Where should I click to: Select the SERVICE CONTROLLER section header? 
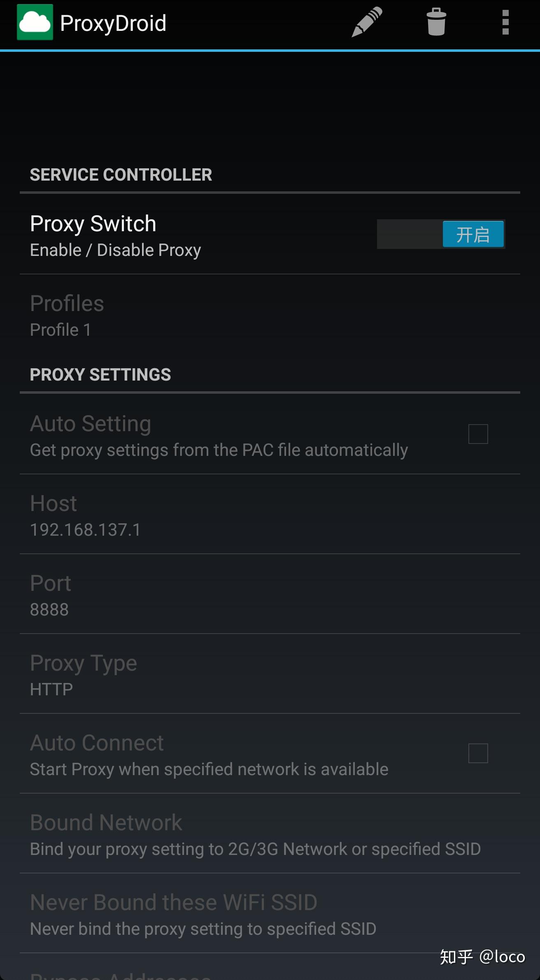(x=121, y=175)
